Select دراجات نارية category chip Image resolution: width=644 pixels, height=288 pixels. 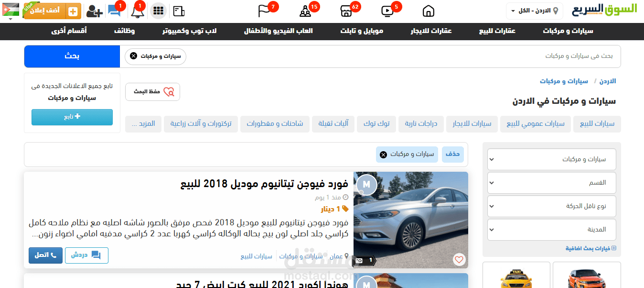click(421, 124)
